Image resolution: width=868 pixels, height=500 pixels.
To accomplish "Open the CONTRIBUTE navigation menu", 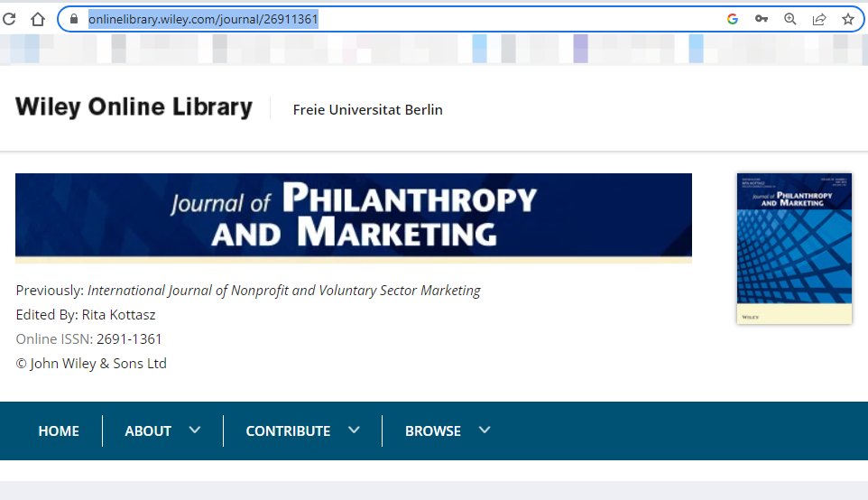I will click(x=288, y=431).
